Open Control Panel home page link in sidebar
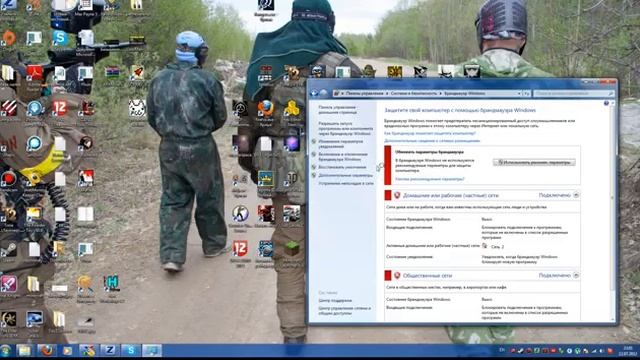 click(337, 109)
